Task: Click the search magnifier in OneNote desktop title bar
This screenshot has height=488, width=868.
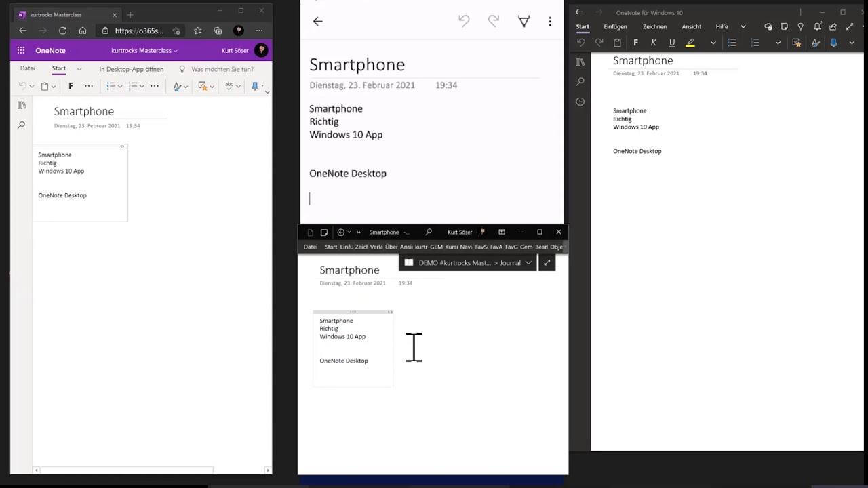Action: point(429,232)
